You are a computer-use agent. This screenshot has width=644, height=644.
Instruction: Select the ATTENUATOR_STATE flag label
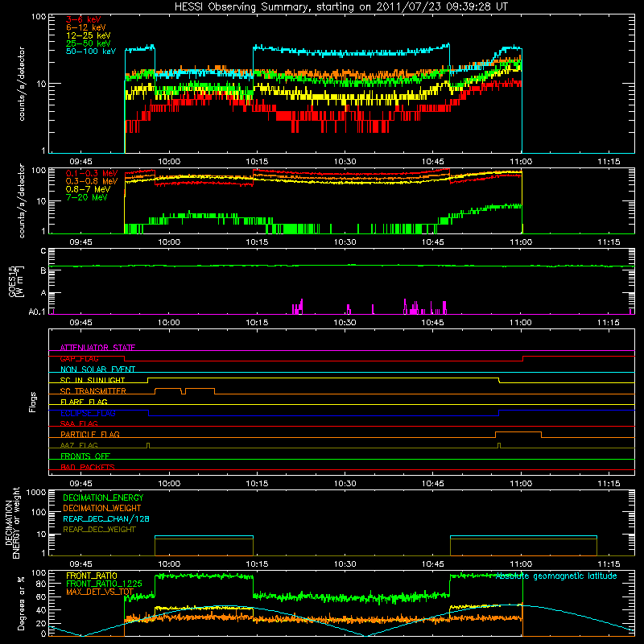point(97,348)
